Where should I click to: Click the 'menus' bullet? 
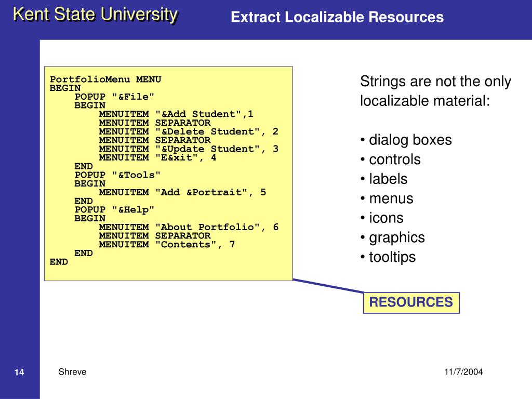[387, 198]
